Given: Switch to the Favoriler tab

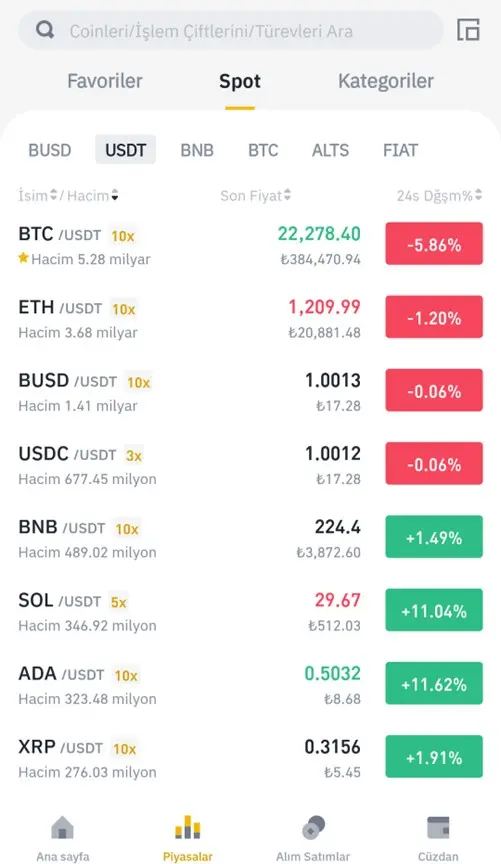Looking at the screenshot, I should [105, 81].
